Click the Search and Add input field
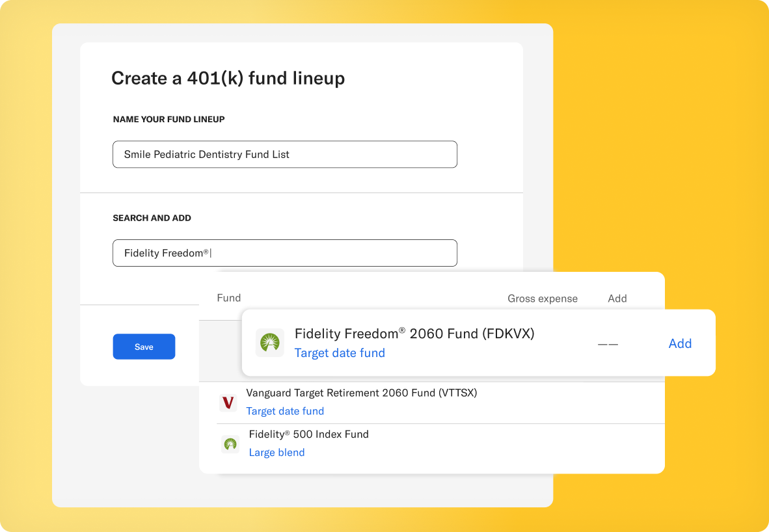This screenshot has width=769, height=532. [285, 253]
